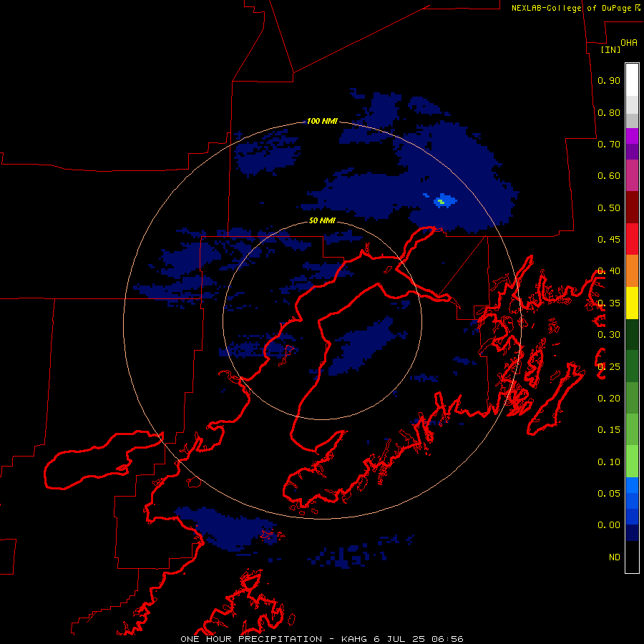Click the 0.50 legend value
The width and height of the screenshot is (644, 644).
pyautogui.click(x=609, y=208)
